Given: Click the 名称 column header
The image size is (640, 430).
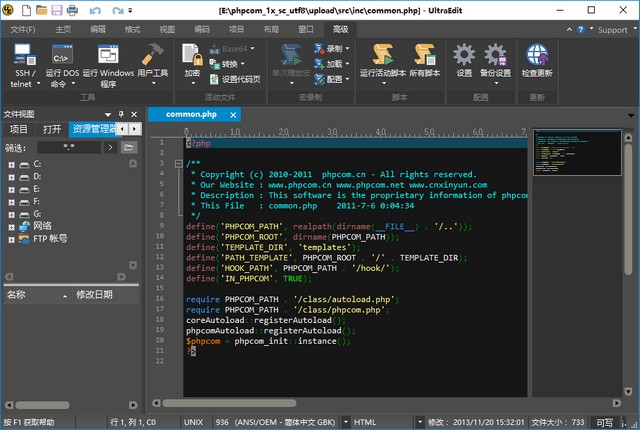Looking at the screenshot, I should pyautogui.click(x=17, y=295).
